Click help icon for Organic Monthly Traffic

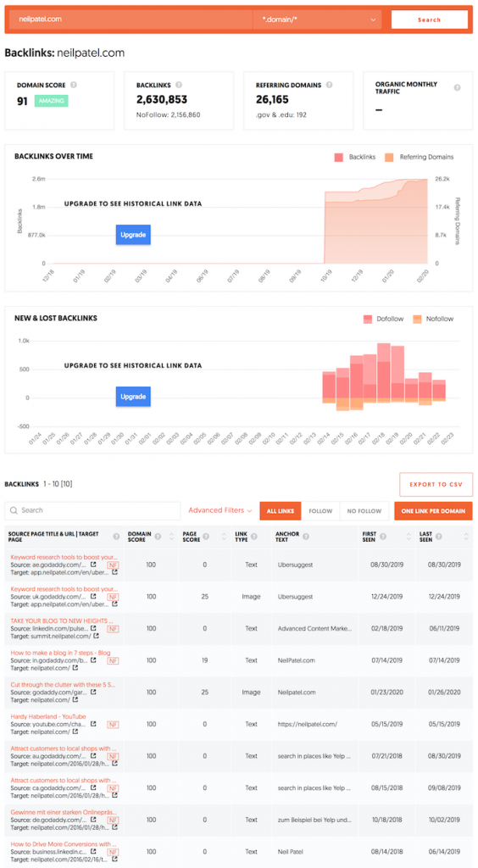(x=457, y=87)
